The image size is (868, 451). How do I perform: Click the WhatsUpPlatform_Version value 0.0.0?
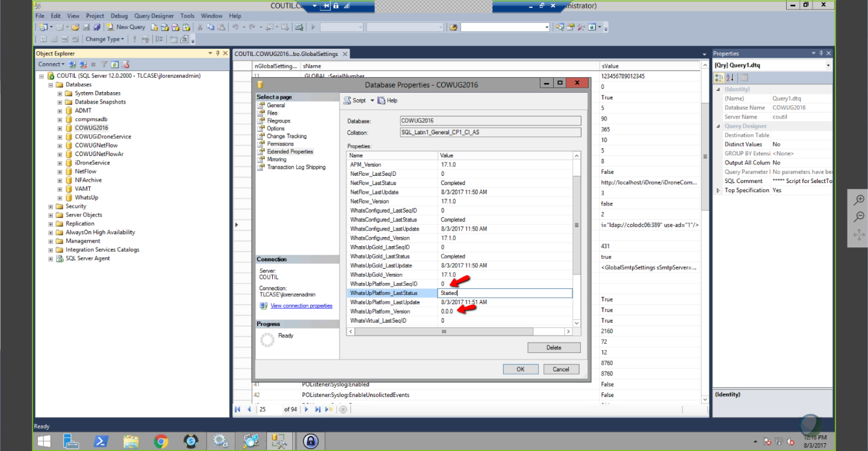[447, 311]
